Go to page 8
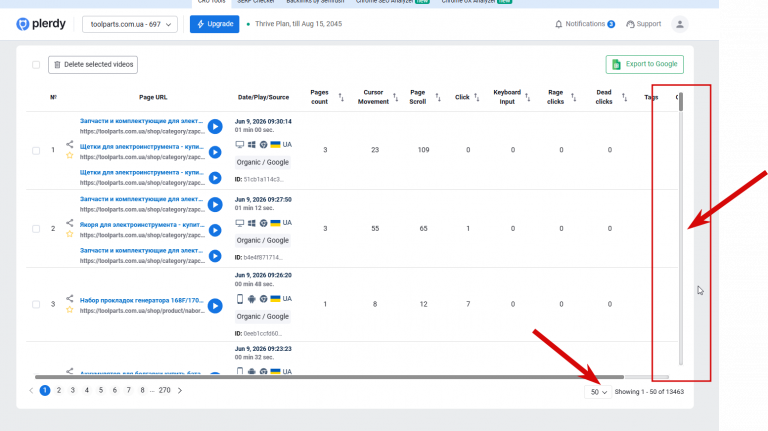The height and width of the screenshot is (431, 768). tap(143, 390)
